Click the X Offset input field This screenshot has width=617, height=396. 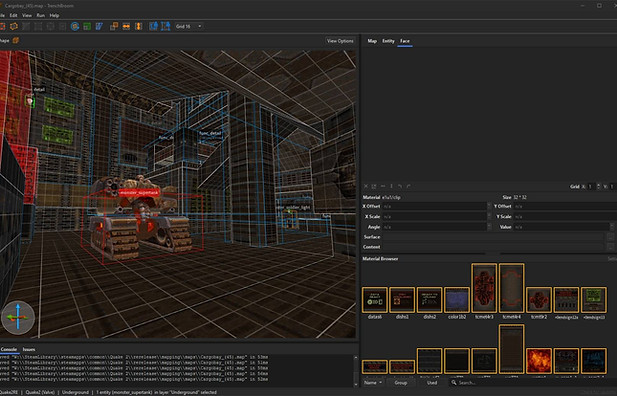pos(435,206)
